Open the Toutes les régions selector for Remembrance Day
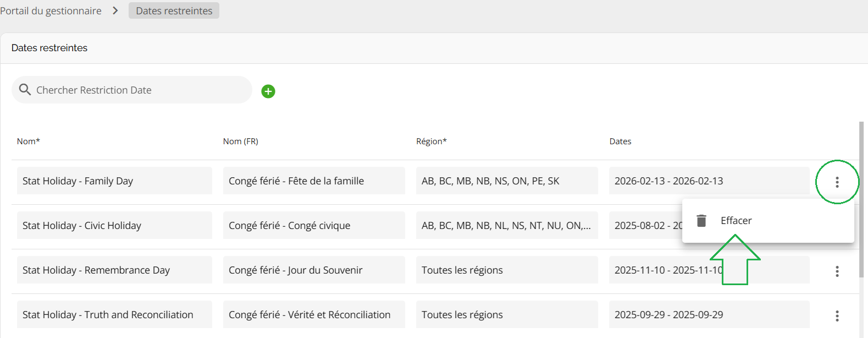The height and width of the screenshot is (338, 868). (506, 270)
